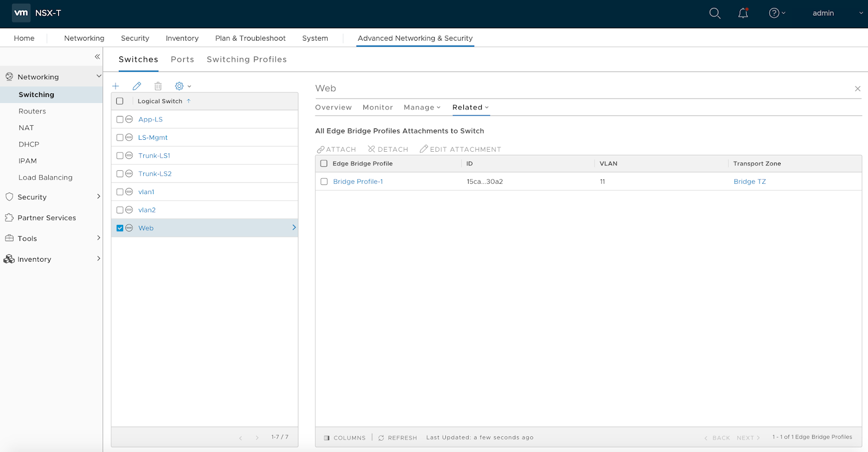Click REFRESH in the table footer
The width and height of the screenshot is (868, 452).
coord(398,438)
